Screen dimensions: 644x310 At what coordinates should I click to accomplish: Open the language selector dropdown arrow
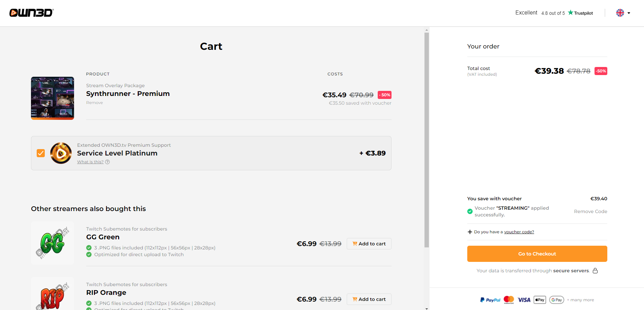[628, 13]
